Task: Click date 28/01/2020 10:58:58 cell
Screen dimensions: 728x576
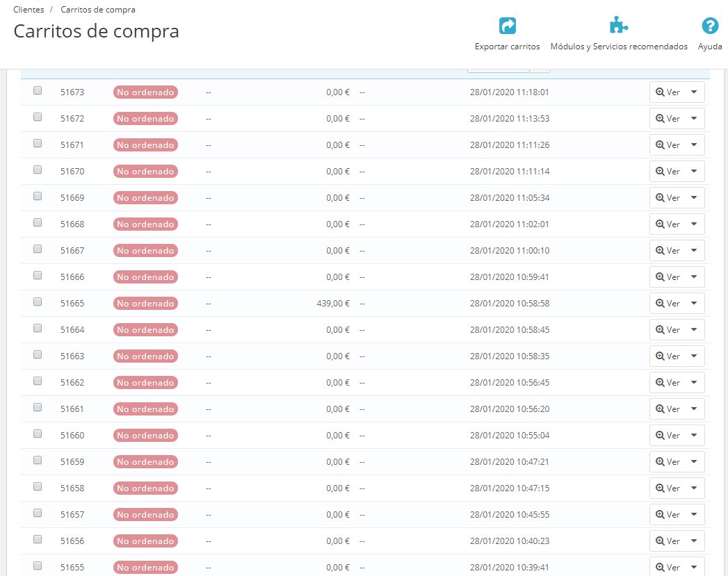Action: 509,304
